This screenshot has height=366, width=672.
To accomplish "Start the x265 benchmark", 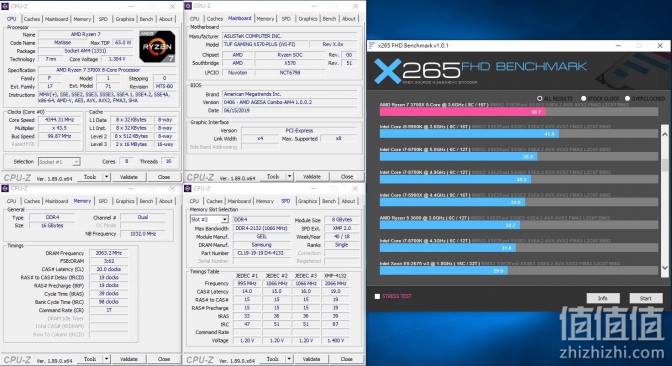I will click(x=645, y=298).
